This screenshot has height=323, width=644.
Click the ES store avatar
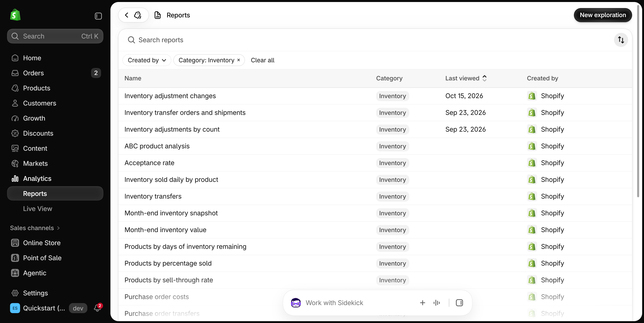pos(15,308)
